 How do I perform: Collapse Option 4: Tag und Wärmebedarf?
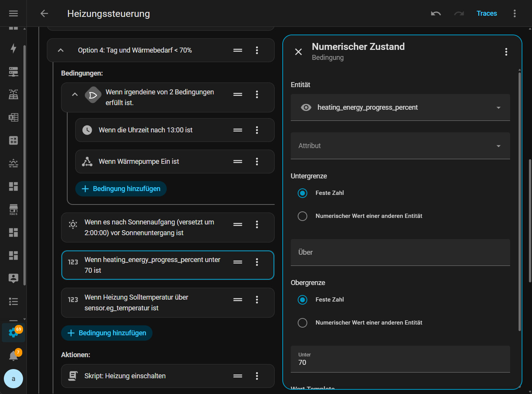click(x=61, y=50)
